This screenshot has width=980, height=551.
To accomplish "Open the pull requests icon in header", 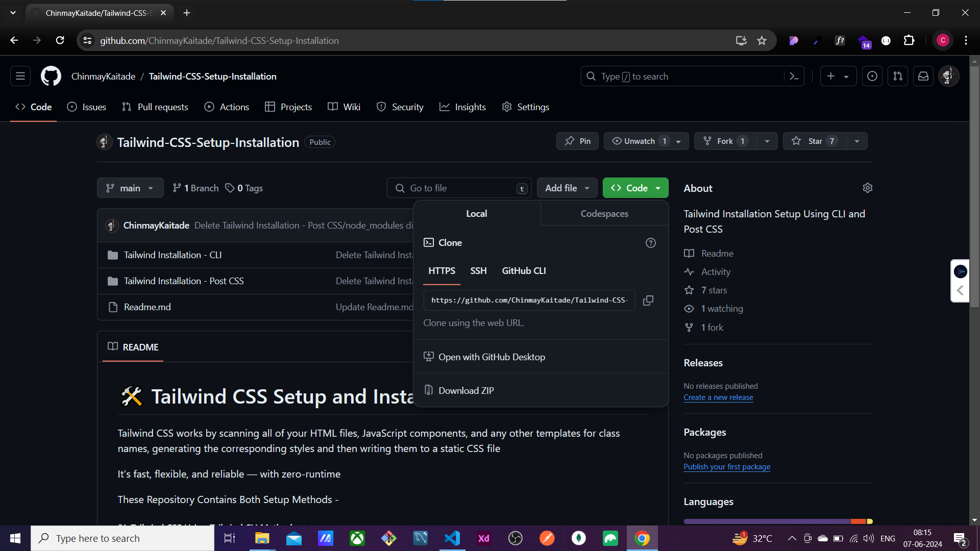I will [x=898, y=77].
